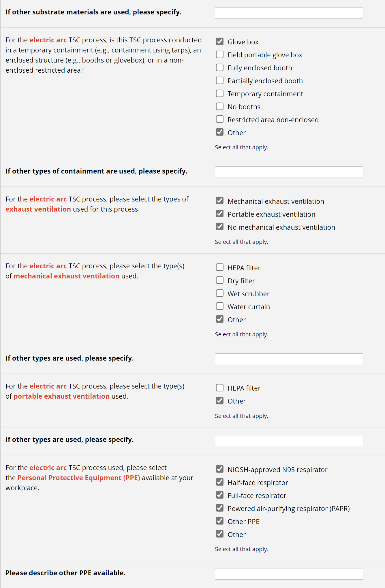Uncheck the Glove box checkbox
Image resolution: width=385 pixels, height=588 pixels.
tap(220, 42)
